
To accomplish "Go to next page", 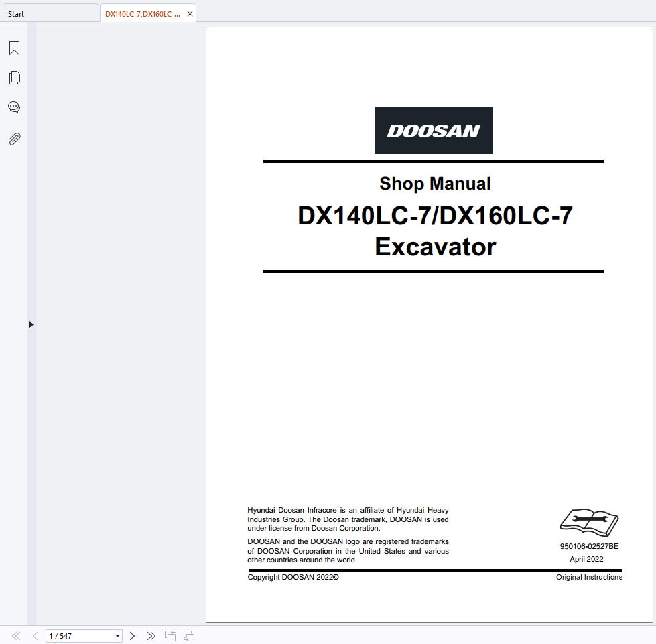I will (x=132, y=636).
